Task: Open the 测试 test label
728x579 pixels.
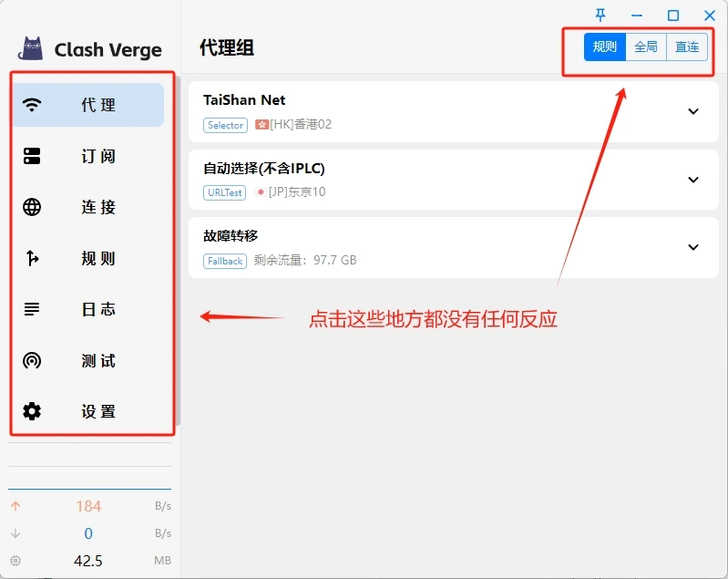Action: click(98, 360)
